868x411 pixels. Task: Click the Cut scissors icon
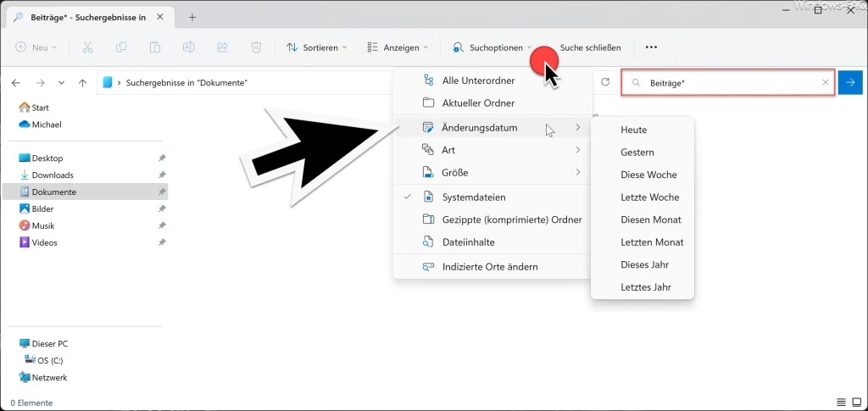[87, 47]
